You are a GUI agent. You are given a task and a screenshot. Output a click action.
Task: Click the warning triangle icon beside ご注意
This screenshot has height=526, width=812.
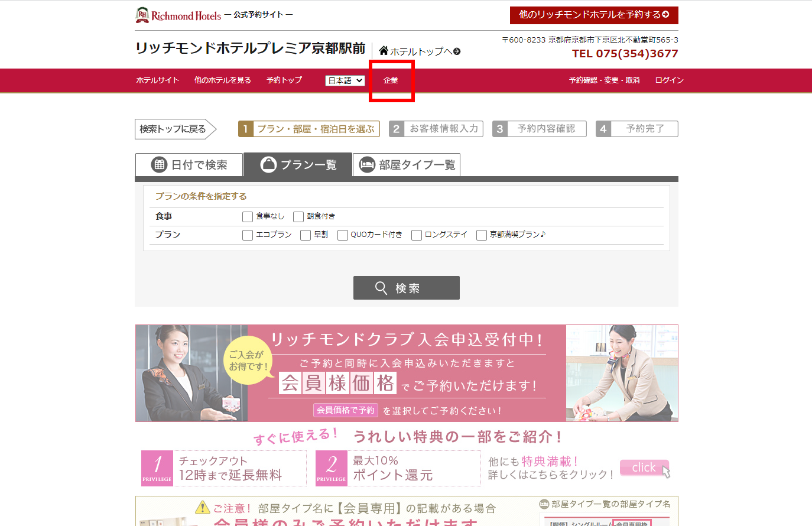click(x=202, y=508)
